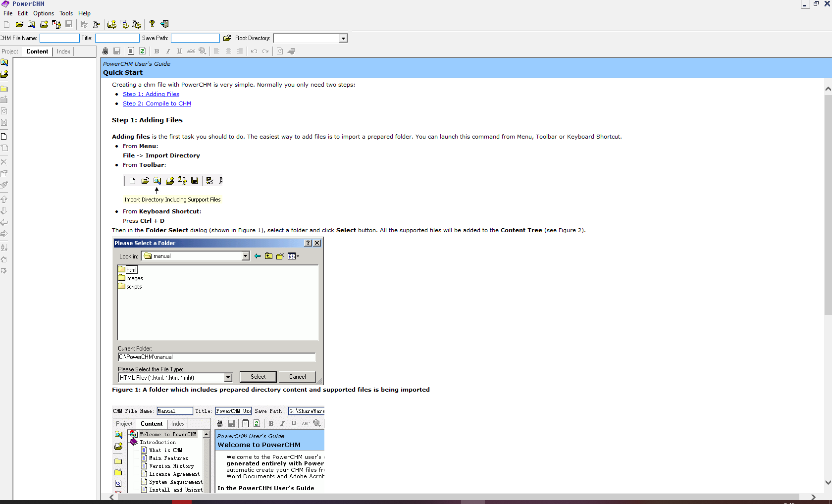This screenshot has height=504, width=832.
Task: Click the Save Path input field
Action: click(x=195, y=38)
